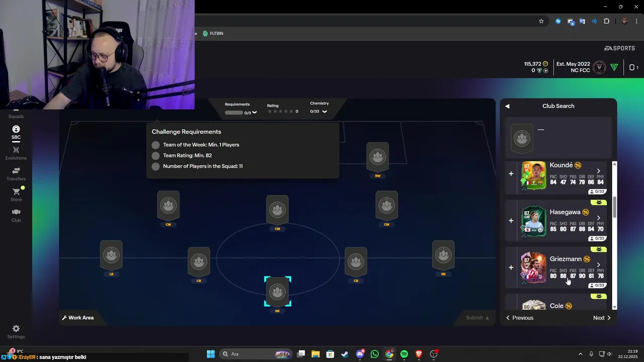Open Discord from taskbar
Image resolution: width=644 pixels, height=362 pixels.
tap(360, 354)
